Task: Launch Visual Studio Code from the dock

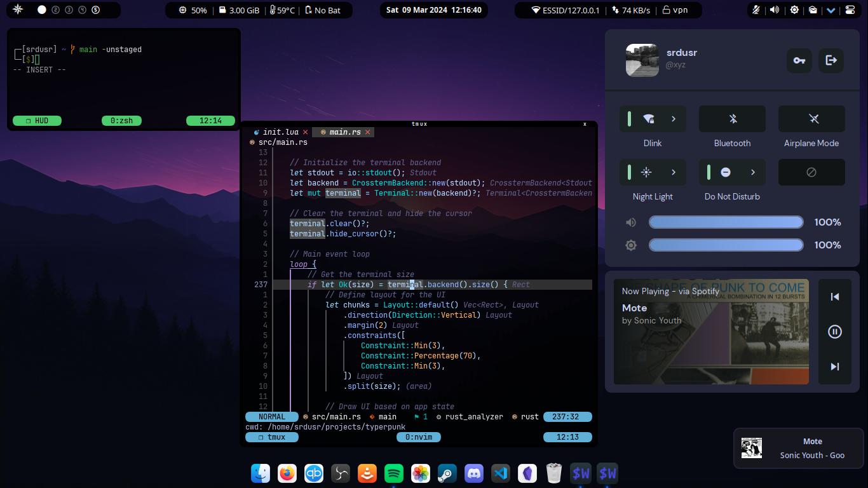Action: [501, 473]
